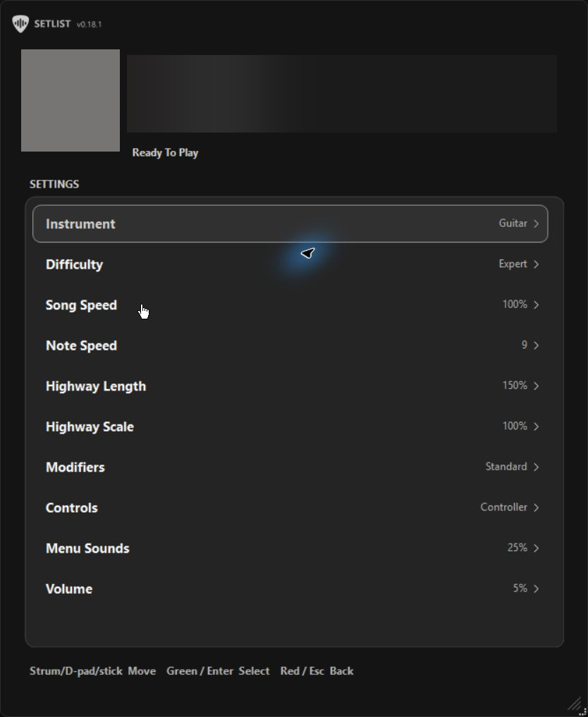The height and width of the screenshot is (717, 588).
Task: Click the SETLIST app title text
Action: (52, 24)
